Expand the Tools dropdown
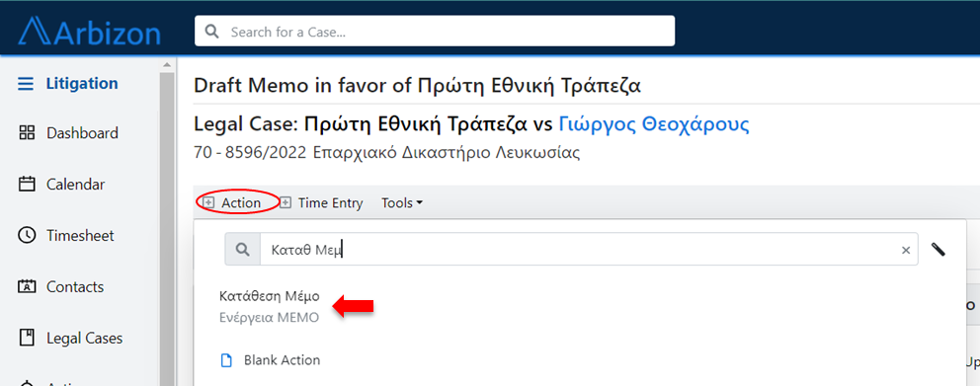Screen dimensions: 980x386 [402, 203]
